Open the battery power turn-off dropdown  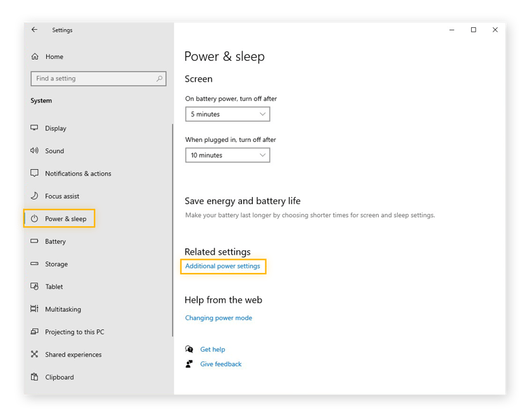tap(227, 114)
